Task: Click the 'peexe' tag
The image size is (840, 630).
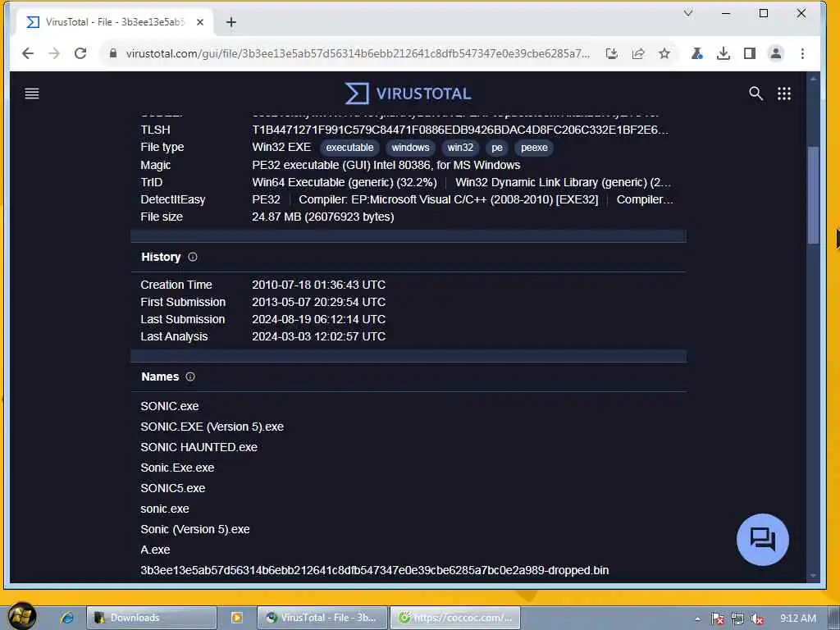Action: [x=534, y=148]
